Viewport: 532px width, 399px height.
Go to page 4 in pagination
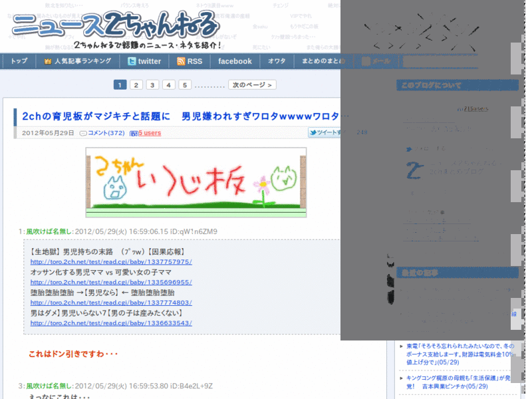[x=169, y=85]
